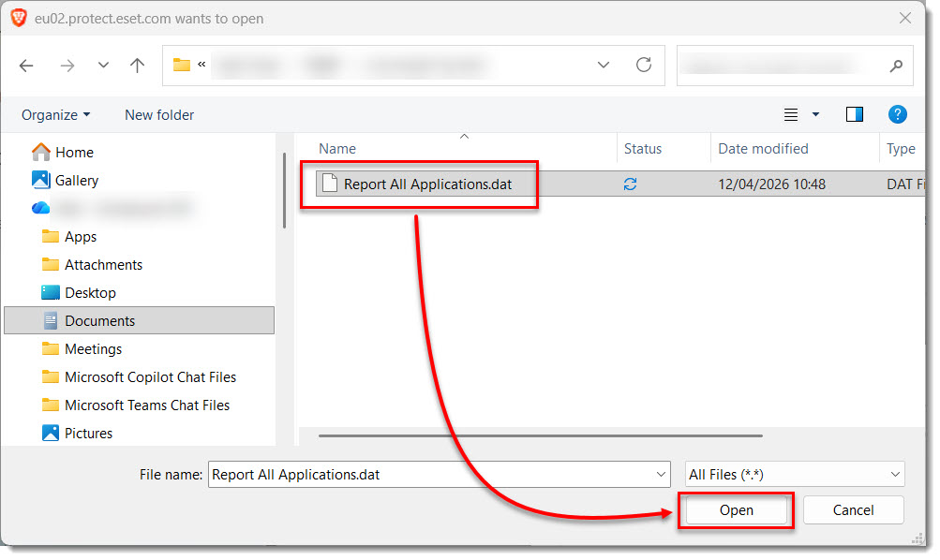Click navigation pane vertical scrollbar

click(x=284, y=190)
